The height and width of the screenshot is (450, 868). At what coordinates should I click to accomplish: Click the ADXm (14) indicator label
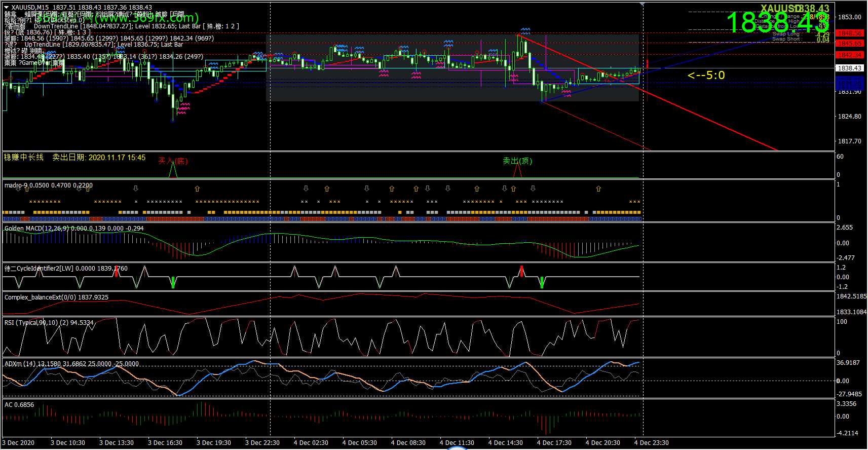[71, 364]
